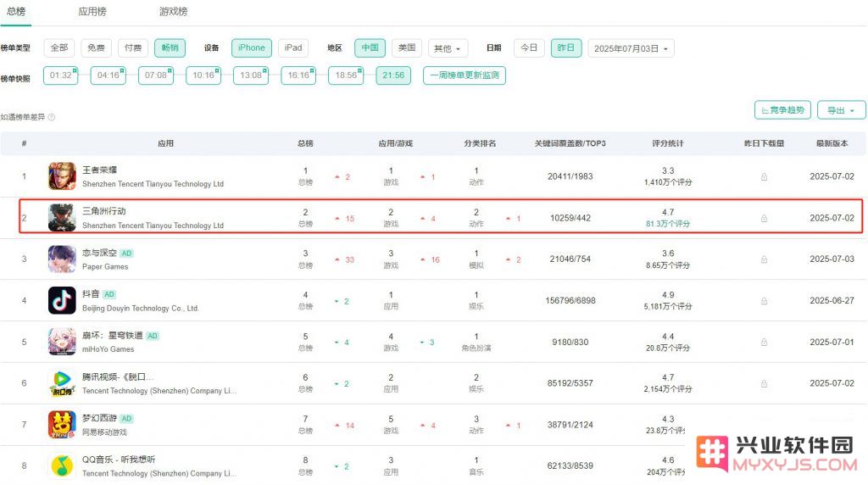Select the 美国 region filter
Image resolution: width=868 pixels, height=485 pixels.
point(407,47)
